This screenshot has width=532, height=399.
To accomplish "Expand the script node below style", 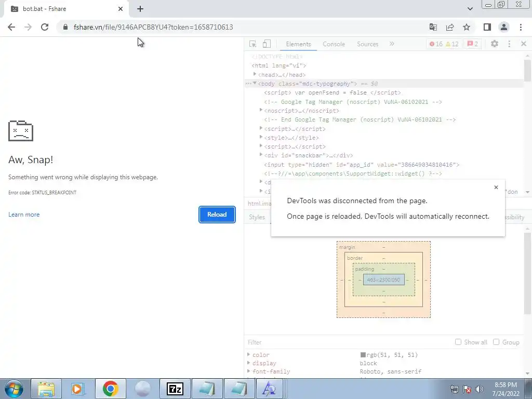I will (x=261, y=146).
